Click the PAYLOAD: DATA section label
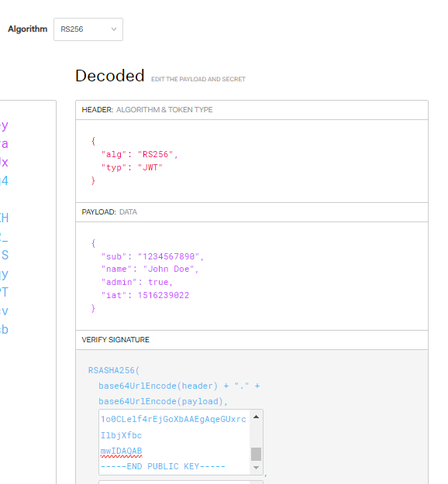Image resolution: width=448 pixels, height=484 pixels. (x=109, y=212)
